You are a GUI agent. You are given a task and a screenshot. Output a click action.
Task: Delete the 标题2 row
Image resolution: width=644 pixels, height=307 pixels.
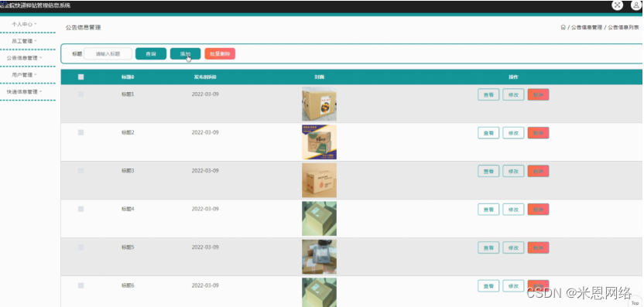point(539,133)
